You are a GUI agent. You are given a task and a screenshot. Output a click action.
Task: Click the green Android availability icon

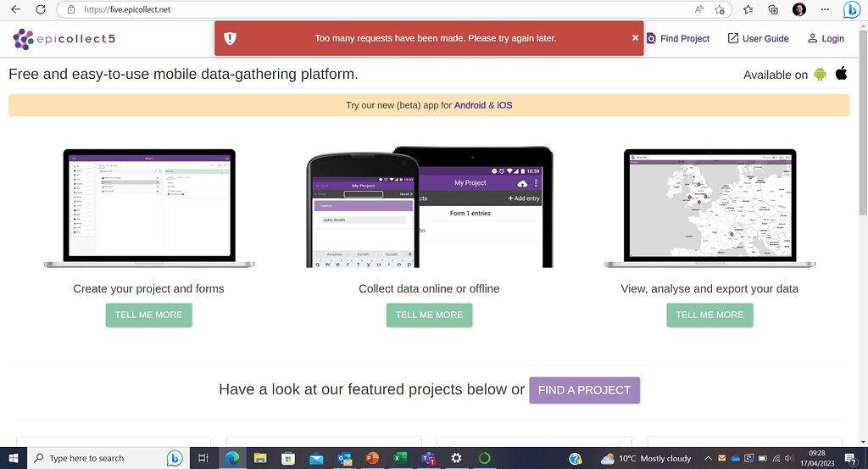pyautogui.click(x=820, y=74)
